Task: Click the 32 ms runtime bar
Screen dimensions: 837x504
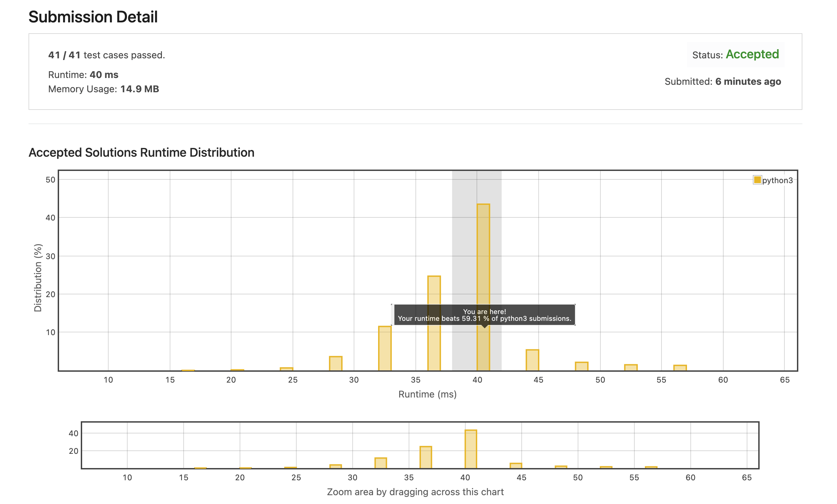Action: pos(385,349)
